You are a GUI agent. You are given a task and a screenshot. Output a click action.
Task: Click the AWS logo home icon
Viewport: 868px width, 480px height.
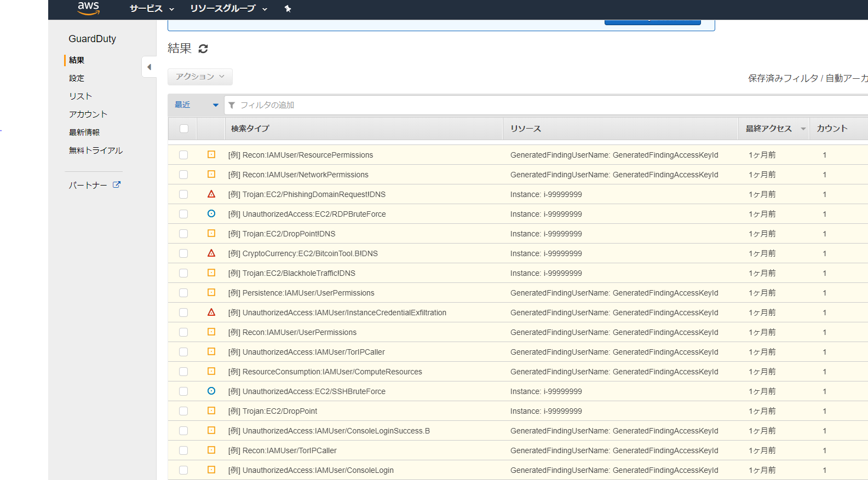(88, 8)
